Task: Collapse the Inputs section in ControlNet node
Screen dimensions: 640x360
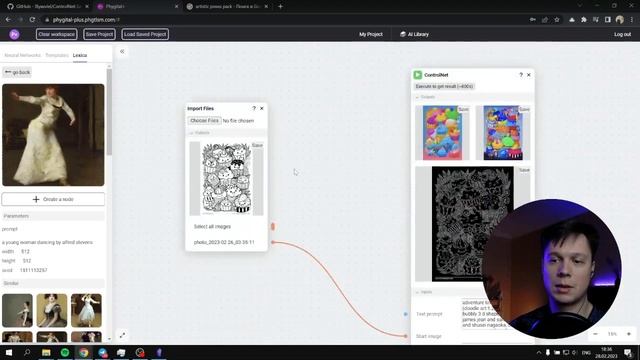Action: (418, 292)
